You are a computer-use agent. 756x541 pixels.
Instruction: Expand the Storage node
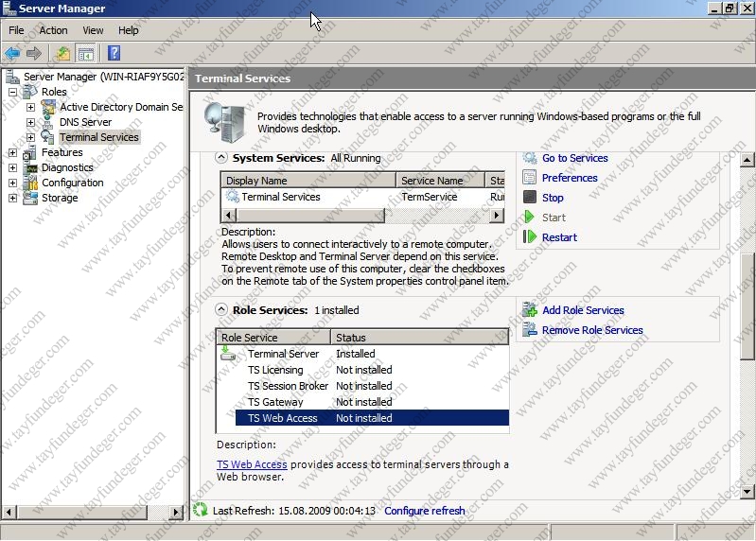click(12, 198)
